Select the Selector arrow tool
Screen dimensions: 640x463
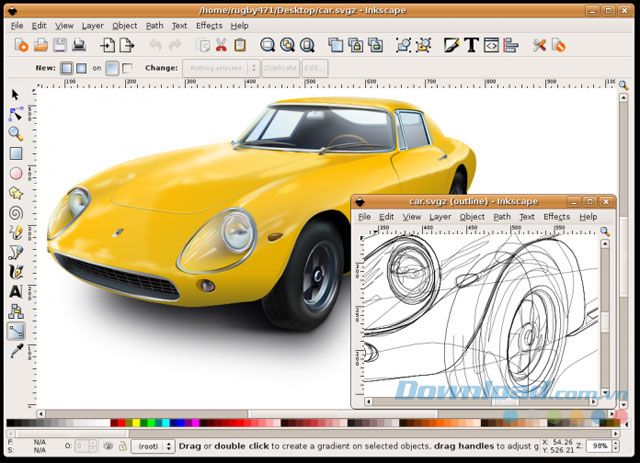pyautogui.click(x=16, y=95)
